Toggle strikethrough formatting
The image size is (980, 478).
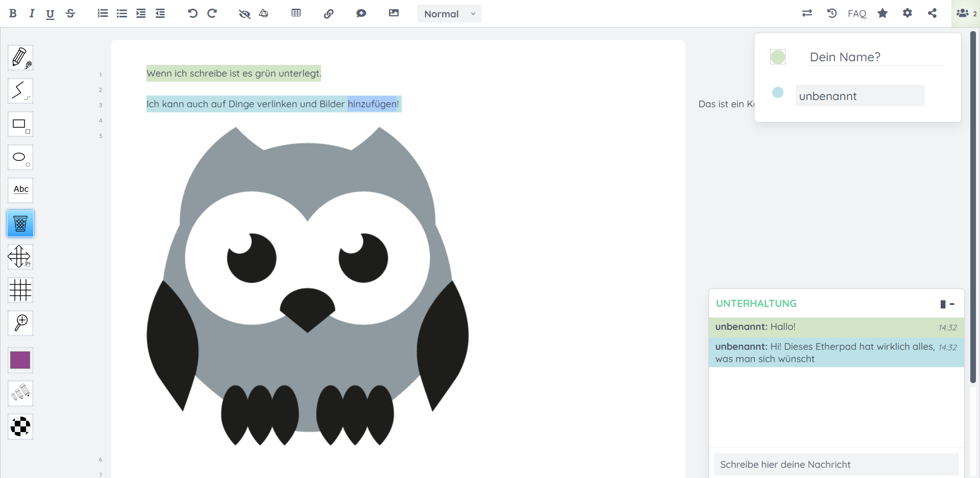coord(70,14)
